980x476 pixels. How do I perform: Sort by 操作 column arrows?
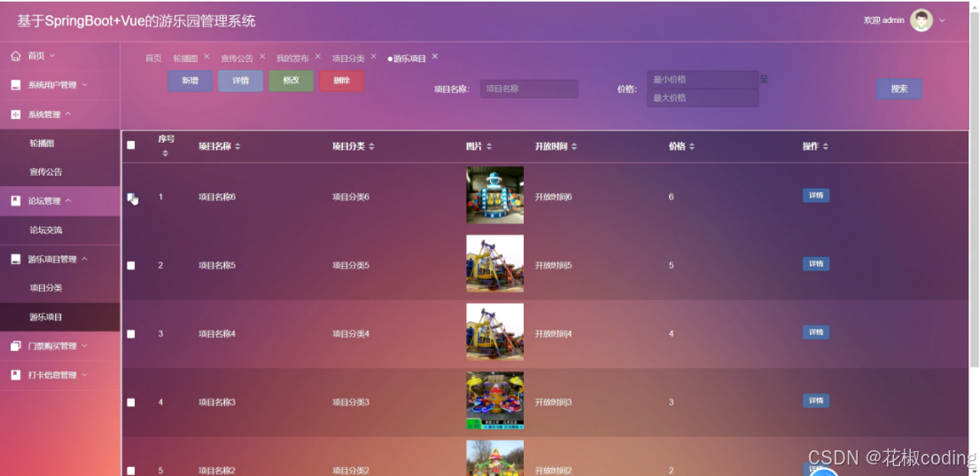pyautogui.click(x=825, y=146)
